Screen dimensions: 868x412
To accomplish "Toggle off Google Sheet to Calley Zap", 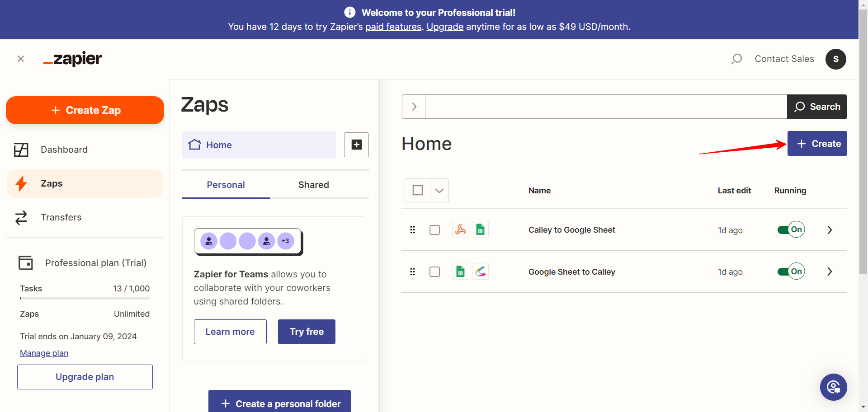I will [x=791, y=272].
